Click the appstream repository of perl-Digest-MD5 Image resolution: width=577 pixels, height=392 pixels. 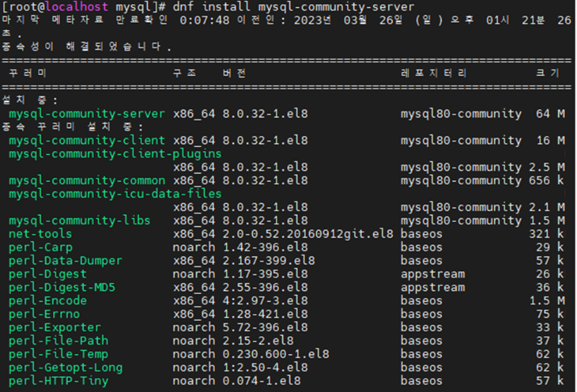point(433,287)
